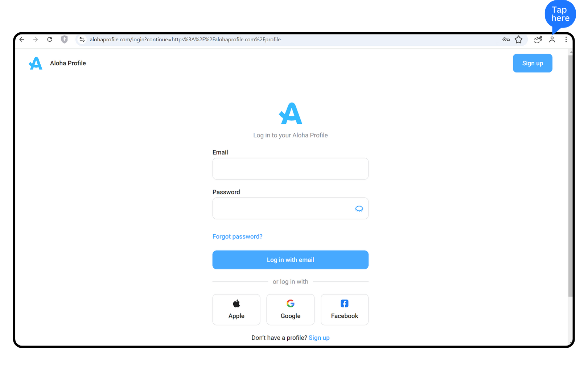Click the Log in with email button
The image size is (588, 380).
[291, 260]
